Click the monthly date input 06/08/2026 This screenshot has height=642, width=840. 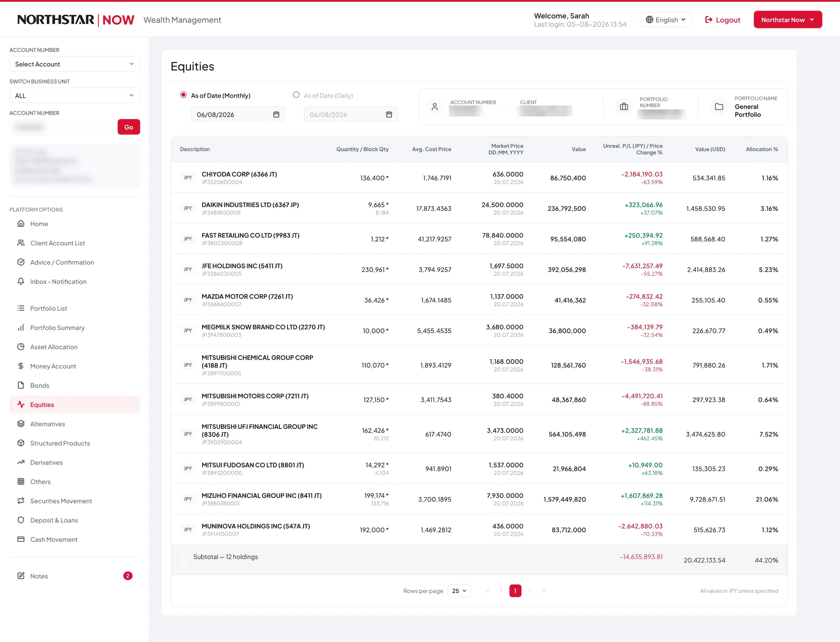coord(238,115)
